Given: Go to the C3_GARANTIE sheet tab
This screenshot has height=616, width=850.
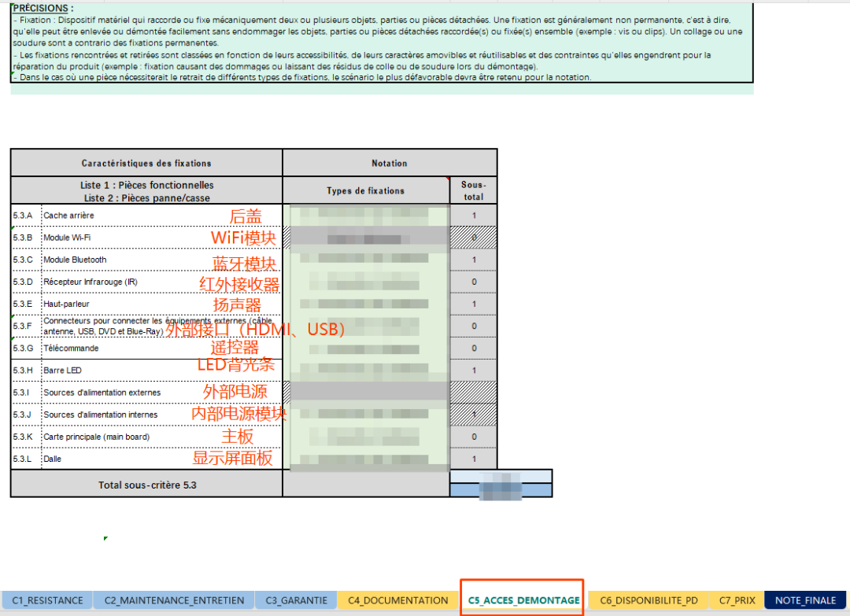Looking at the screenshot, I should 296,600.
